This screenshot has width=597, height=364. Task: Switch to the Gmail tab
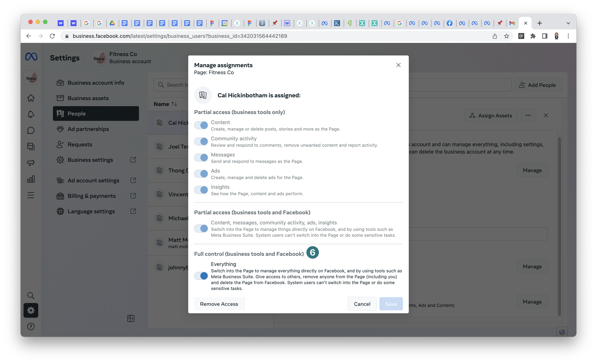pyautogui.click(x=512, y=23)
